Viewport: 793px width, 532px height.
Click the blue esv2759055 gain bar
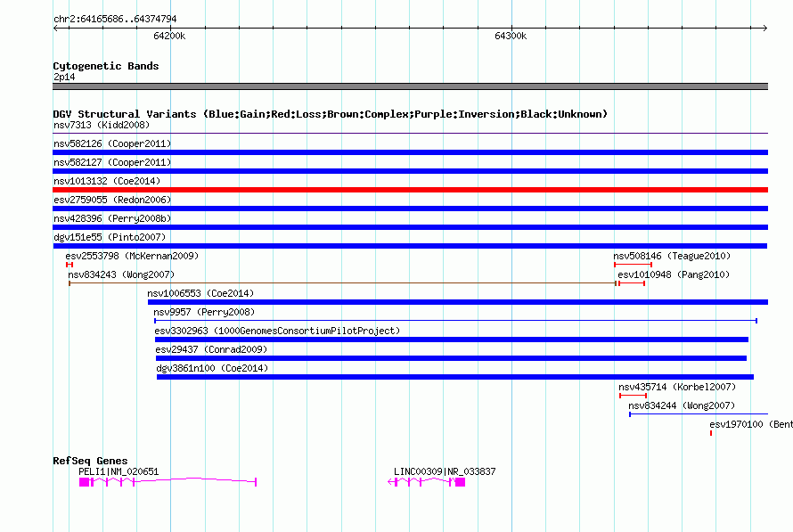click(x=410, y=209)
